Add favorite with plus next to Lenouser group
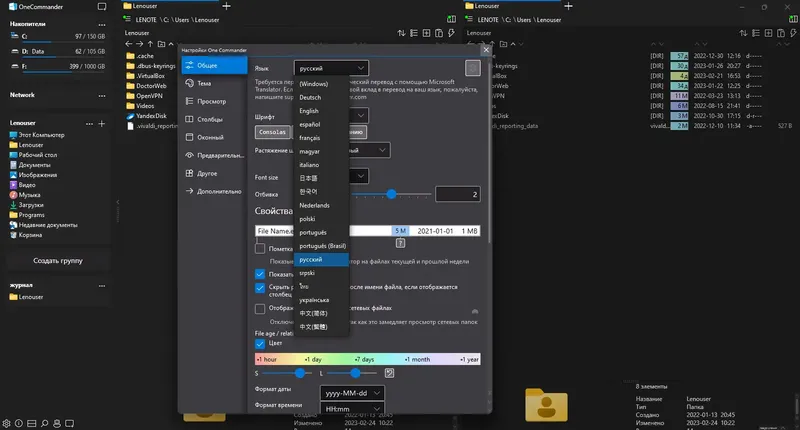 click(102, 123)
